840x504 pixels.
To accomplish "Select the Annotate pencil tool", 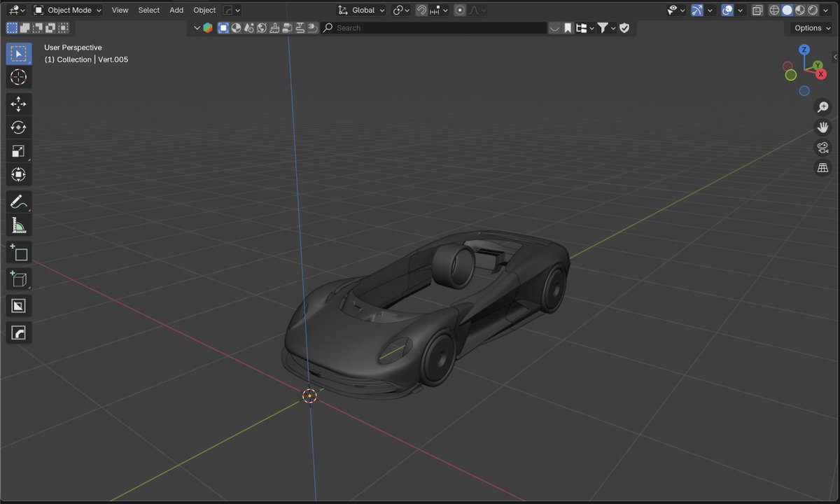I will 19,202.
